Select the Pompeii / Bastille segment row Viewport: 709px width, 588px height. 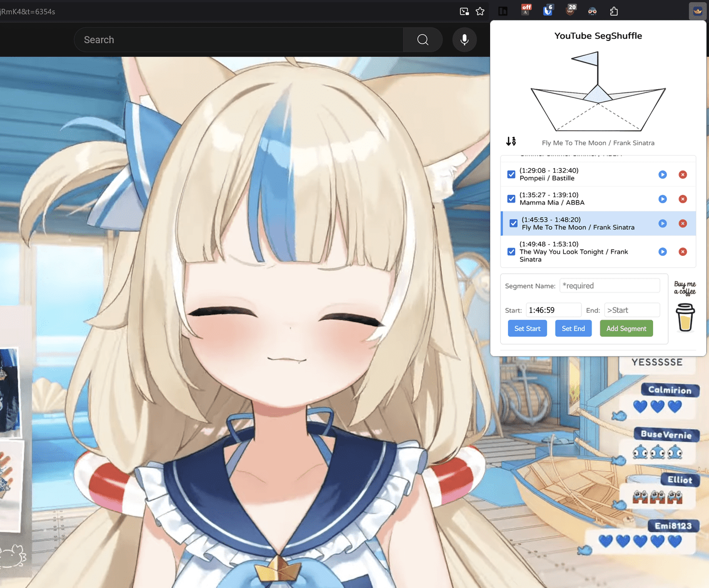click(598, 174)
